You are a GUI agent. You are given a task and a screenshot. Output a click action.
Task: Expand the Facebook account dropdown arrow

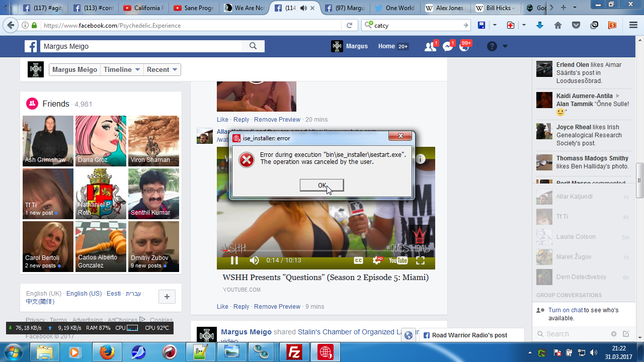(x=505, y=46)
